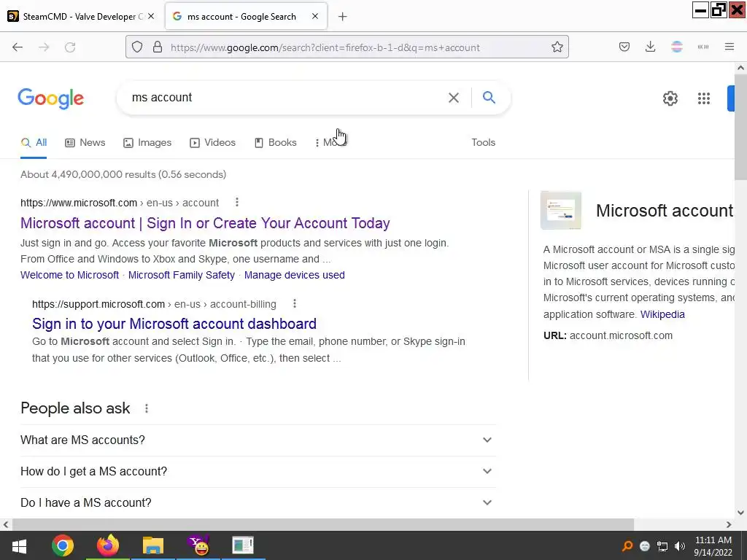Viewport: 747px width, 560px height.
Task: Click the volume speaker tray icon
Action: 680,546
